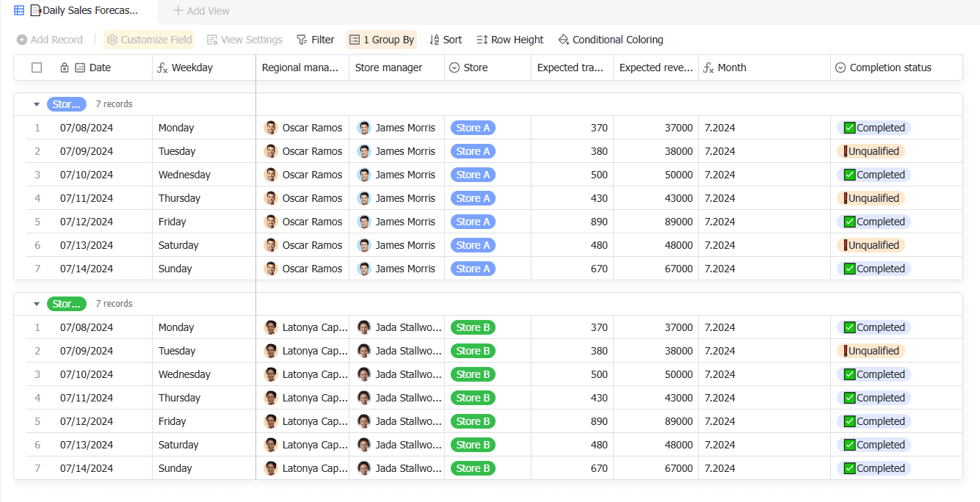
Task: Click 07/12/2024 date in Store A group
Action: (87, 222)
